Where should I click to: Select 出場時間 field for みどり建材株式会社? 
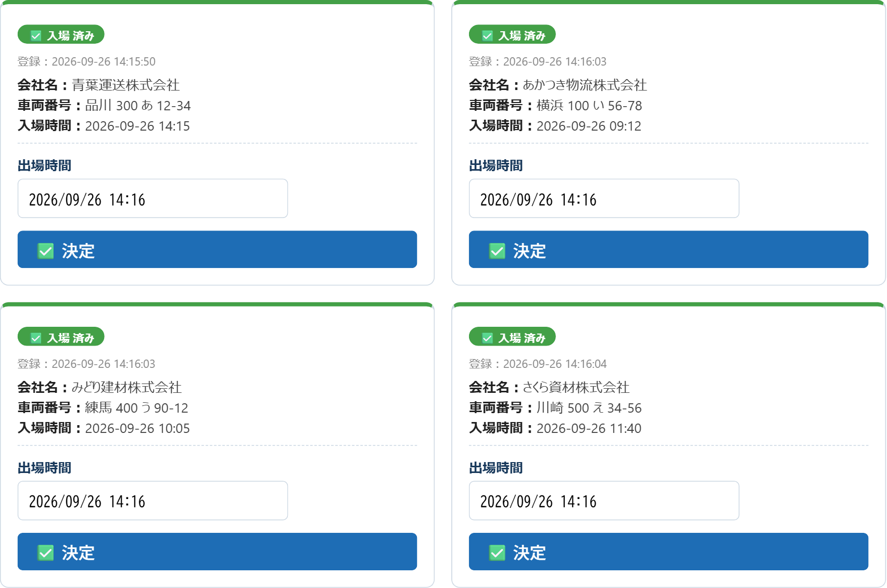[x=153, y=501]
